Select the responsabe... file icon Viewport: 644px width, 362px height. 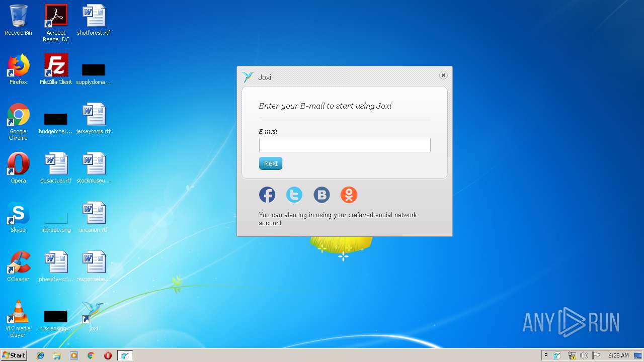click(x=94, y=266)
